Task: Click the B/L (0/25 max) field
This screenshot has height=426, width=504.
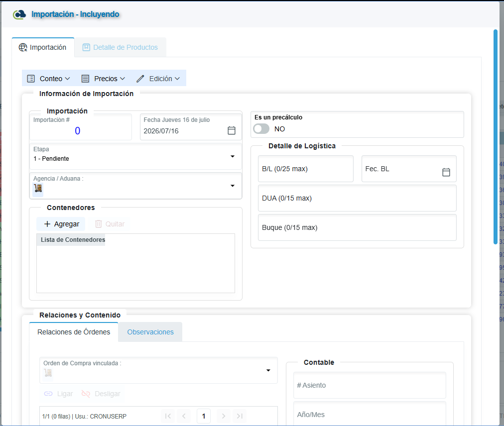Action: pos(306,169)
